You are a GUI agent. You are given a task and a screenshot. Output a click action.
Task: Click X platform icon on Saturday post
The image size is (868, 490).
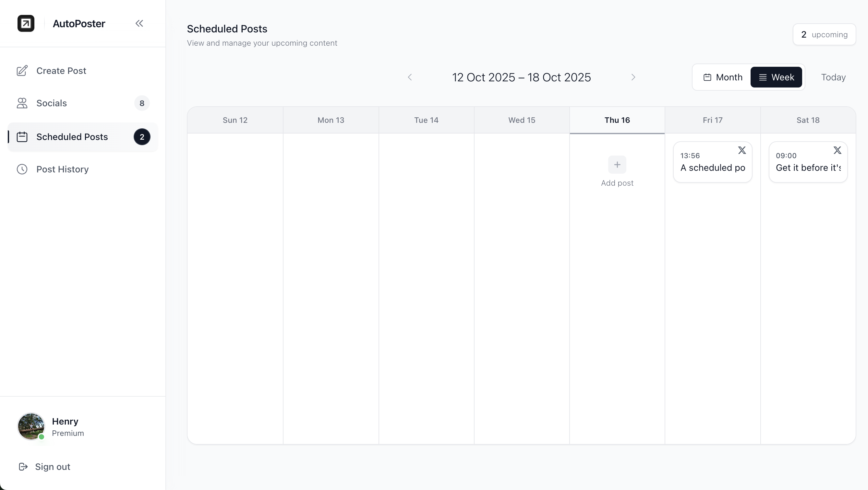click(x=837, y=150)
